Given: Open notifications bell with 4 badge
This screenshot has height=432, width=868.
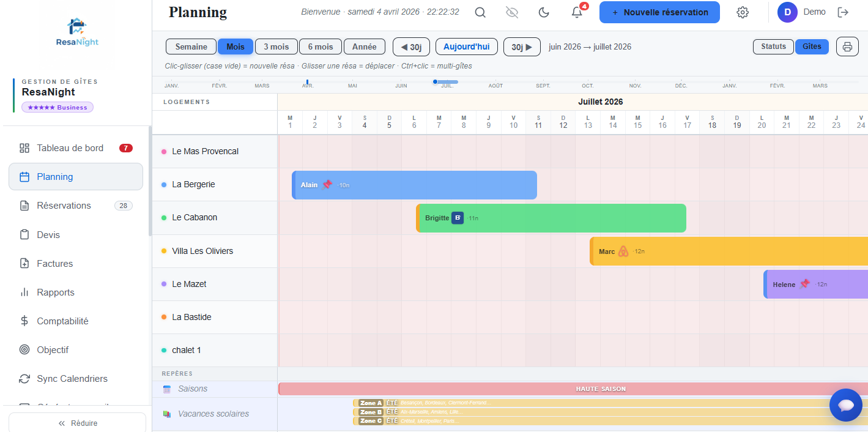Looking at the screenshot, I should tap(577, 12).
